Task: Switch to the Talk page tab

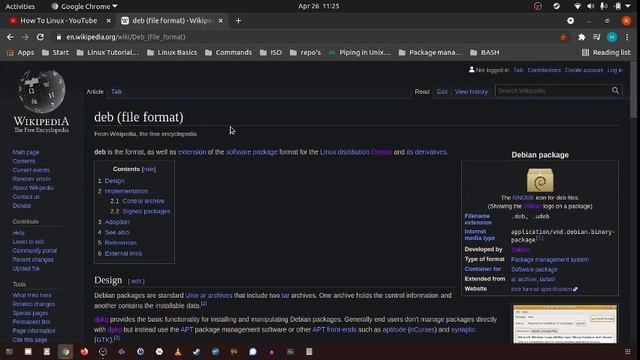Action: click(116, 91)
